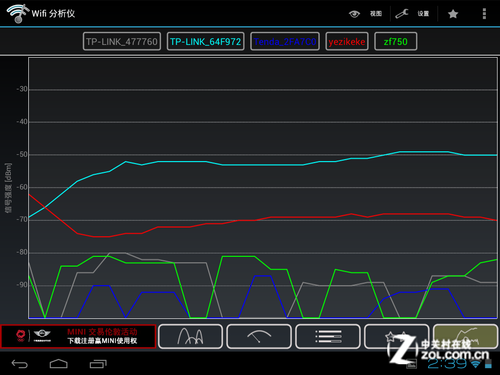The image size is (500, 375).
Task: Switch to channel rating stars view
Action: tap(396, 336)
